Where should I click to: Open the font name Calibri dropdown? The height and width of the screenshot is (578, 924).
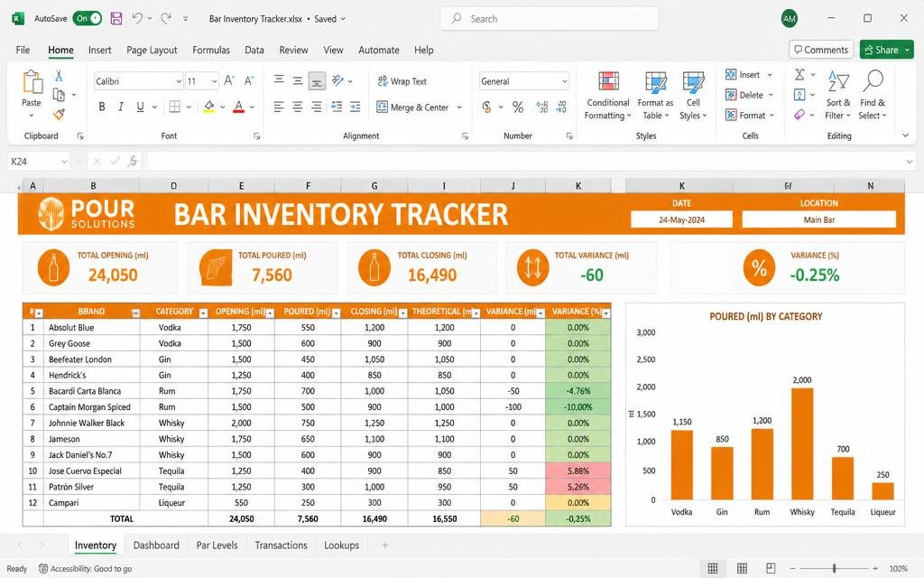click(x=178, y=81)
